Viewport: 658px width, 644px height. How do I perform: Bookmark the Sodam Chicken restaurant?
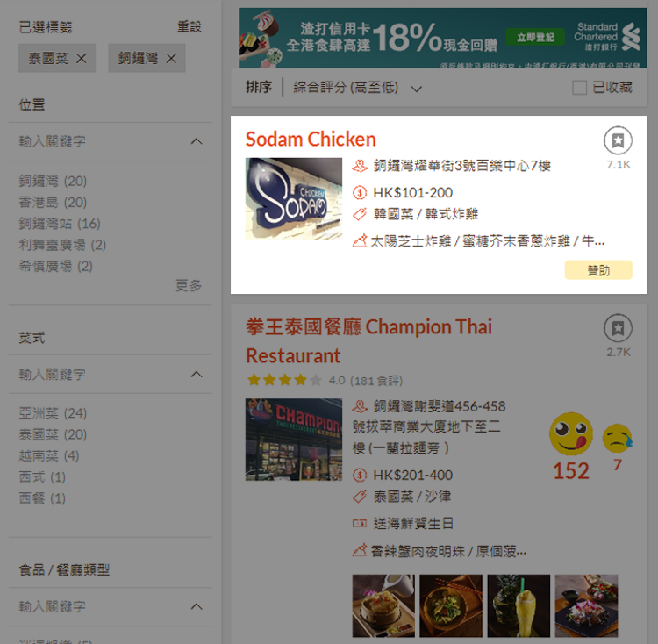coord(618,140)
